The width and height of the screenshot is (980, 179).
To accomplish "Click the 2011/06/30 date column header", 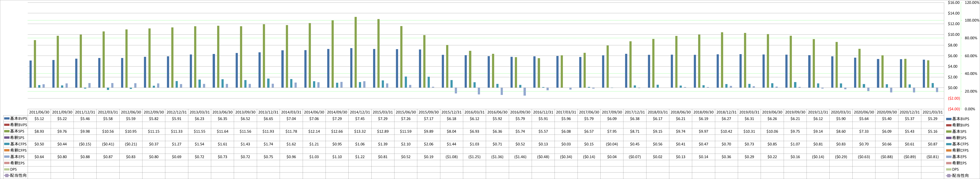I will 39,112.
